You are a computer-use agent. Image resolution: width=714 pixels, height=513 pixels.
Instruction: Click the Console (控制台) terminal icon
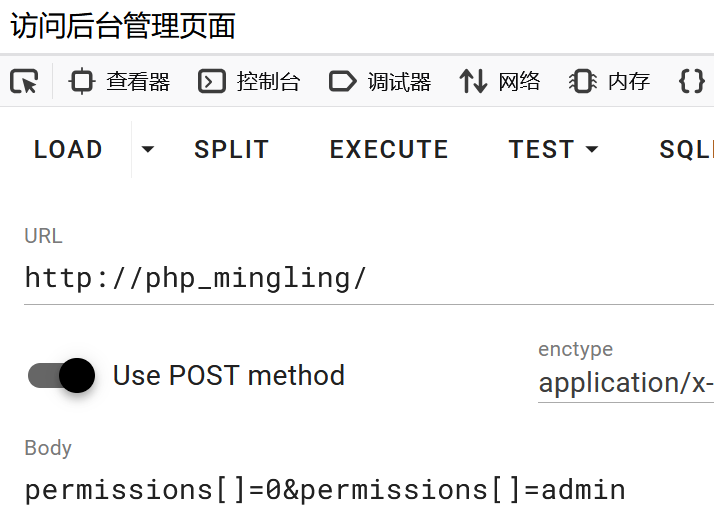[x=211, y=82]
